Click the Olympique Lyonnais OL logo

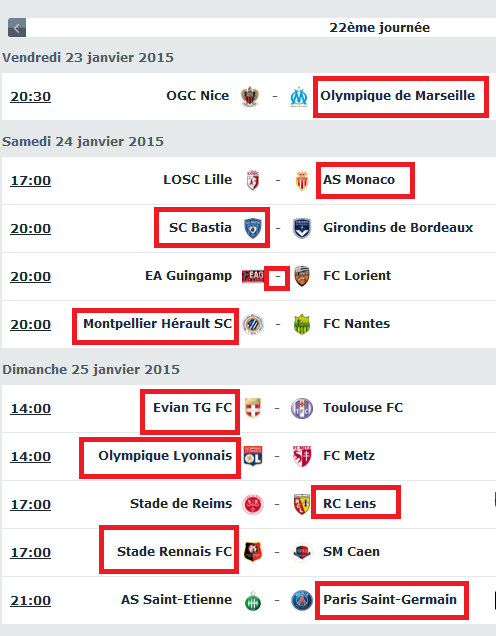(x=253, y=456)
